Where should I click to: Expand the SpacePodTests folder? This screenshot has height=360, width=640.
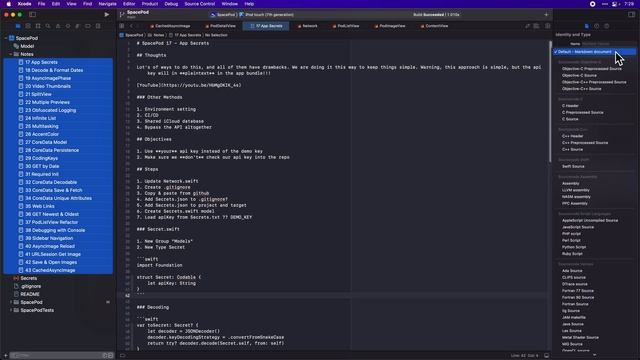coord(11,310)
